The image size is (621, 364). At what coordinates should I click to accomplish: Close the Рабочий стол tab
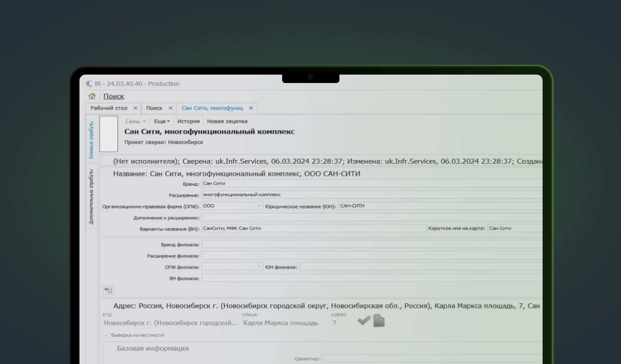click(x=135, y=108)
